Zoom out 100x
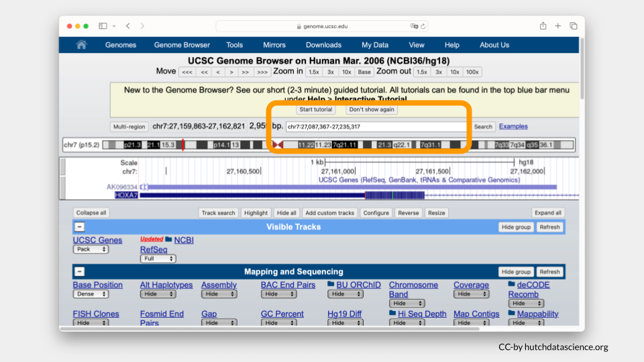 tap(472, 72)
